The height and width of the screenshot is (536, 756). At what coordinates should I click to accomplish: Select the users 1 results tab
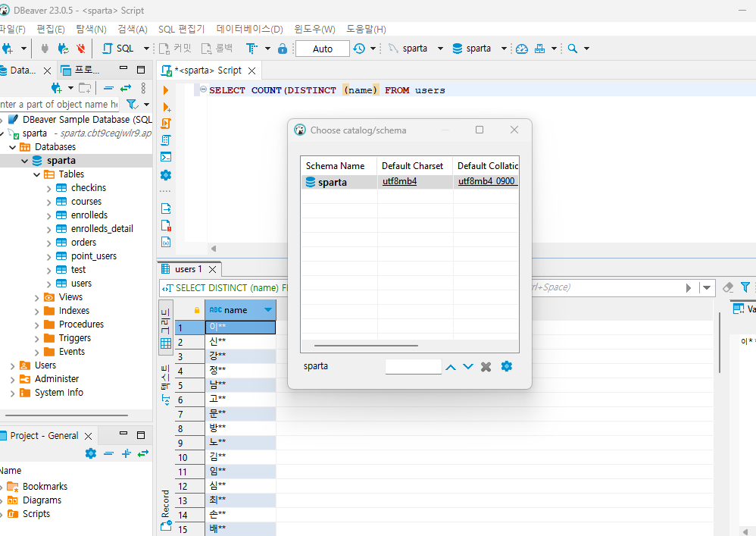[x=188, y=269]
